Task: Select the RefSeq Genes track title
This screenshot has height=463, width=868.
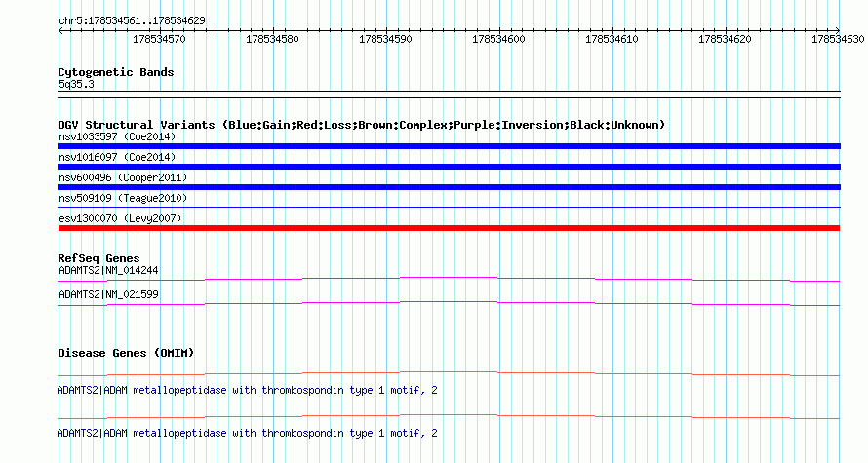Action: coord(99,258)
